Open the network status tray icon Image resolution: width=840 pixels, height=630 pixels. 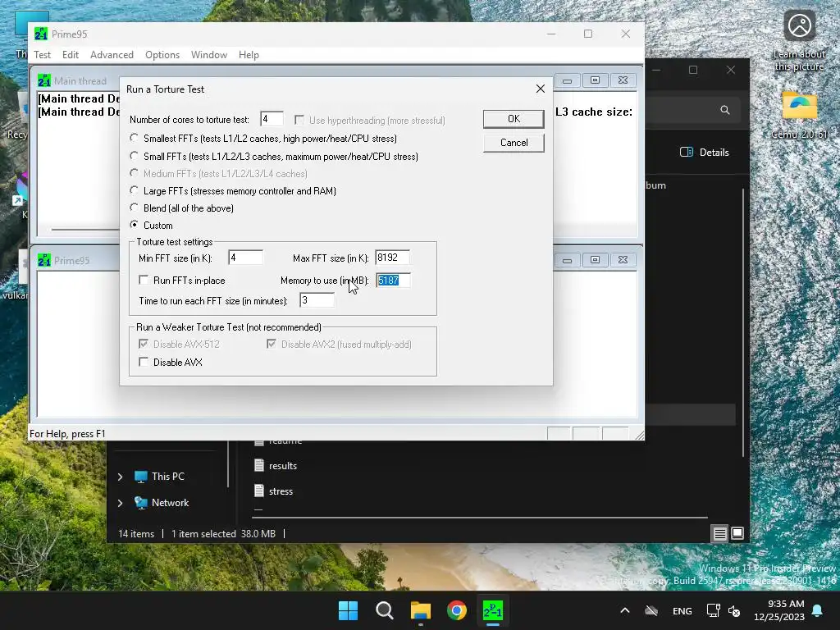(713, 610)
